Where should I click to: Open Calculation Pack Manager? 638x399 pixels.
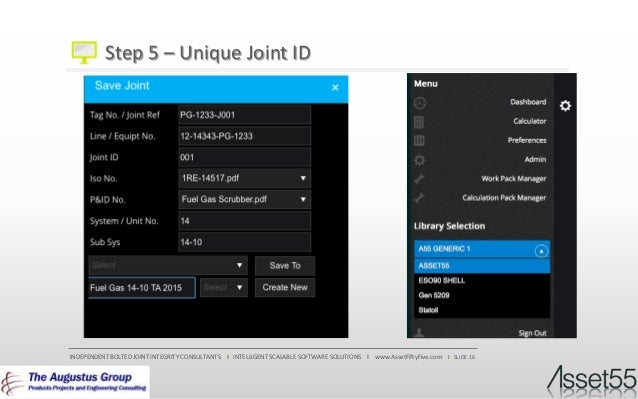tap(504, 198)
